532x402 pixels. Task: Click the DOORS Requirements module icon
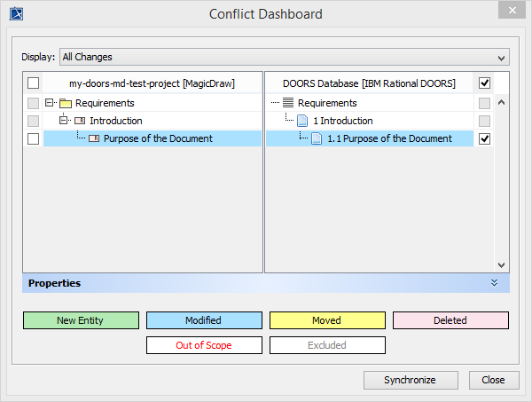(288, 103)
